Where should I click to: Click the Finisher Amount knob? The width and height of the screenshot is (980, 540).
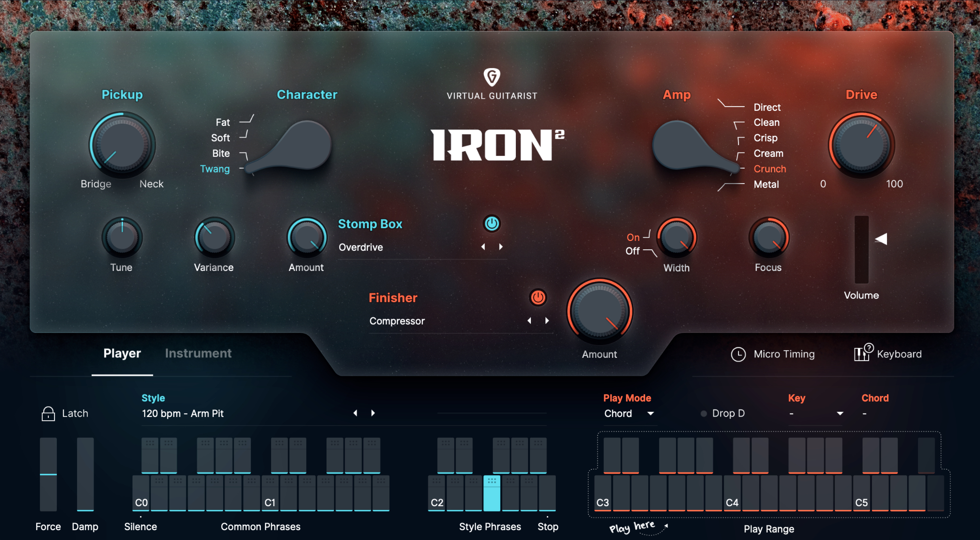coord(600,311)
